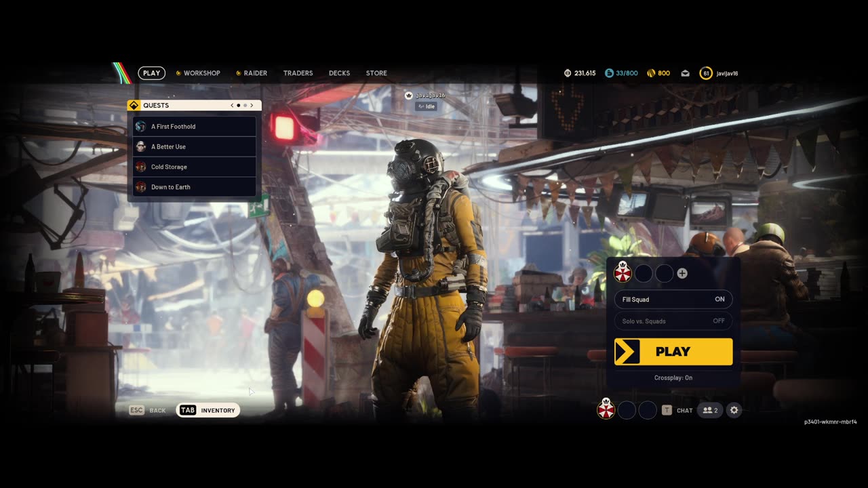
Task: Open the party members list showing 2
Action: coord(710,410)
